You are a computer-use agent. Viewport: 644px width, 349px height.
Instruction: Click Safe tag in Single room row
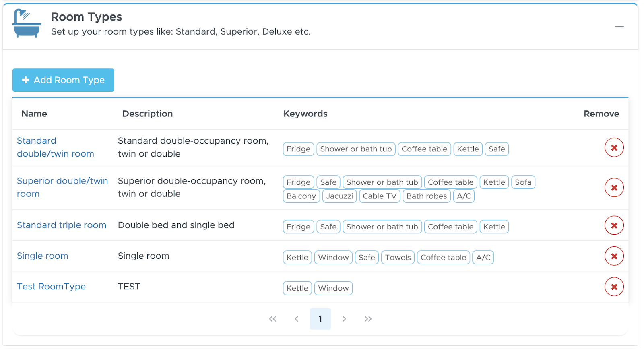coord(367,258)
